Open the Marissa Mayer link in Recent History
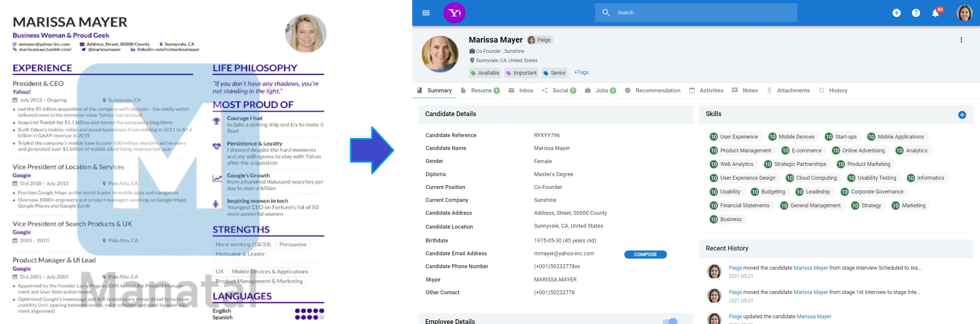Screen dimensions: 980x324 tap(810, 268)
